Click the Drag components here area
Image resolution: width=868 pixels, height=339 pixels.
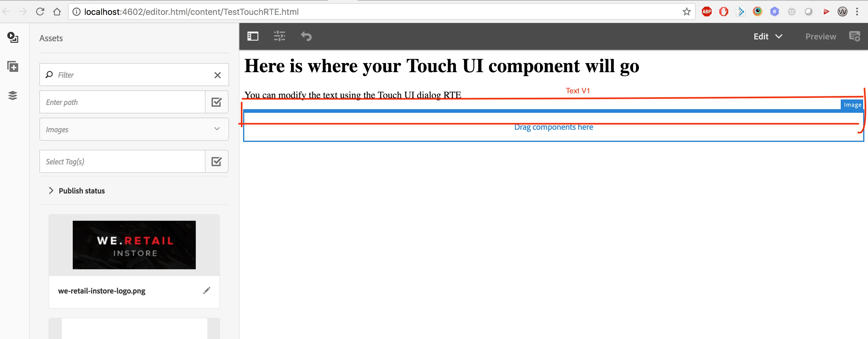pyautogui.click(x=553, y=127)
